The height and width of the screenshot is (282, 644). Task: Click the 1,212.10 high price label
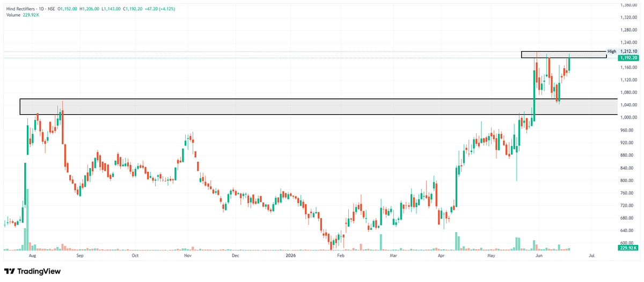628,52
